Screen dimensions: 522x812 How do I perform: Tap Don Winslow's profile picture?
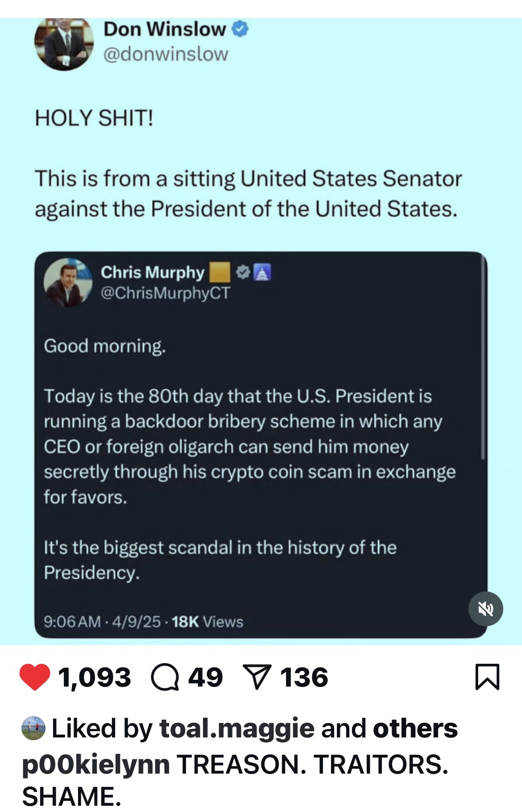pyautogui.click(x=64, y=44)
